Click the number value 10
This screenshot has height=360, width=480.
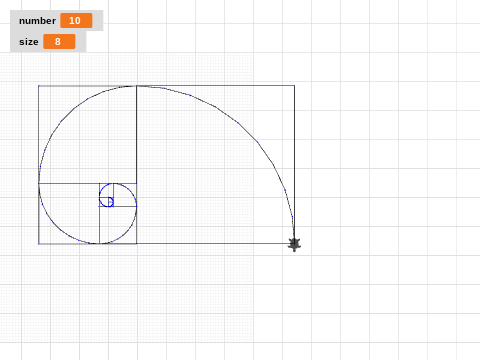(x=76, y=21)
